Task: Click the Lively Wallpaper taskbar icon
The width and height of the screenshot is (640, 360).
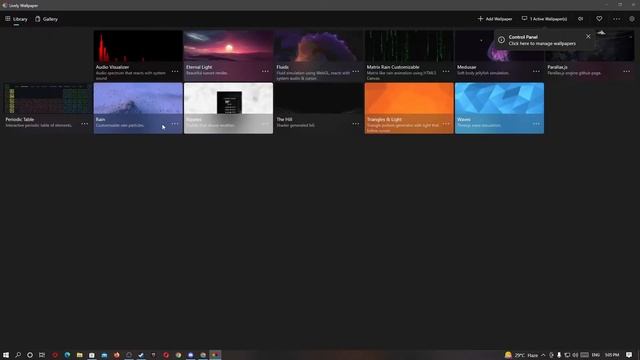Action: [215, 355]
